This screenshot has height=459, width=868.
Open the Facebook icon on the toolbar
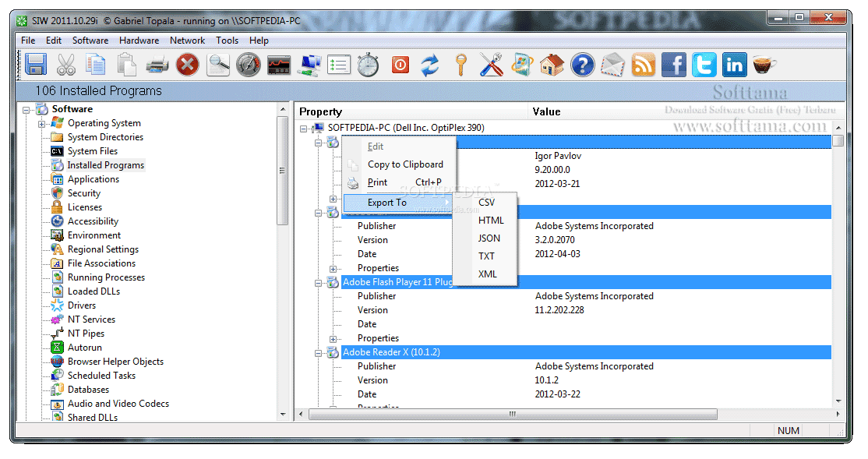673,65
